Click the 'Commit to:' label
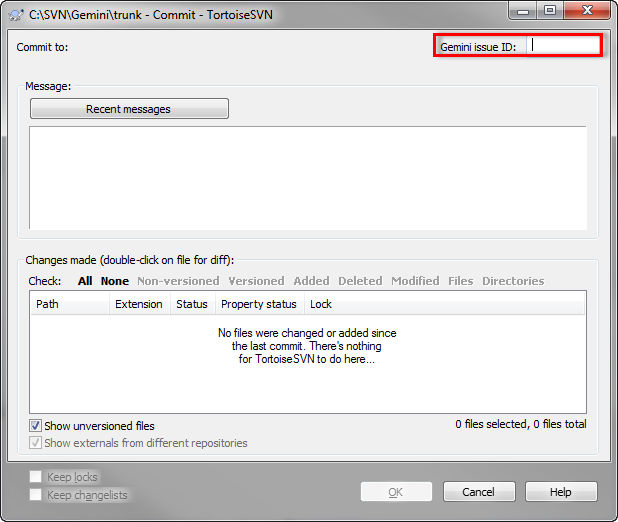618x522 pixels. pos(42,47)
